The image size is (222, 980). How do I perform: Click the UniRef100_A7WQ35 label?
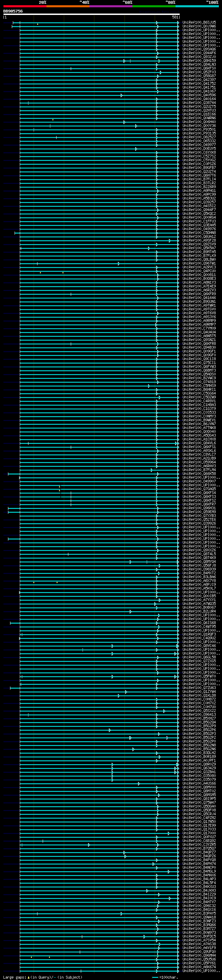coord(199,604)
